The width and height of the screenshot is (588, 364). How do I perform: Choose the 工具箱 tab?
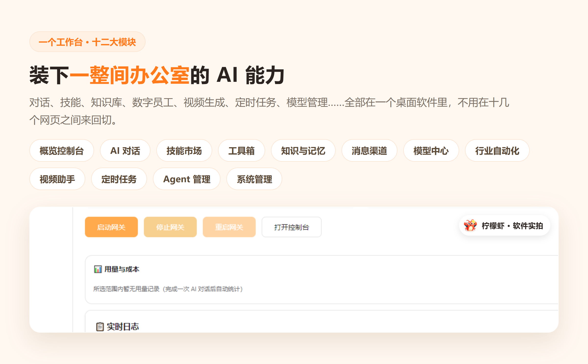[241, 151]
